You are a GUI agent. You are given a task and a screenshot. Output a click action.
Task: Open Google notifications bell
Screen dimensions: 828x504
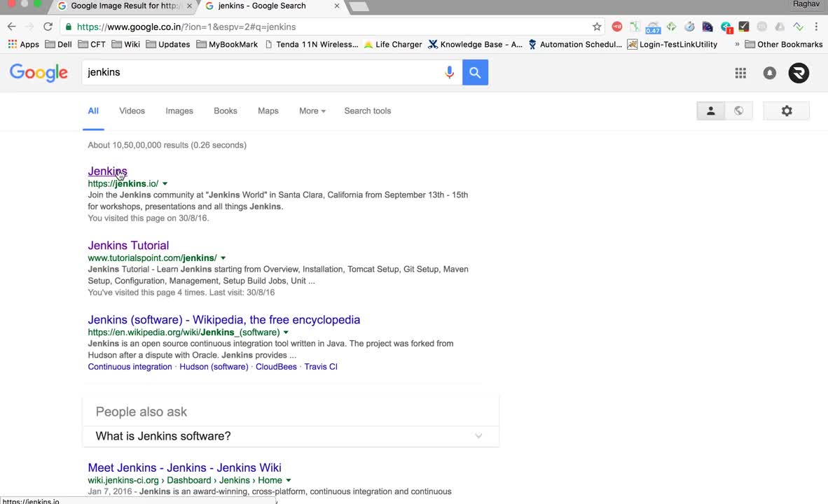pyautogui.click(x=769, y=73)
